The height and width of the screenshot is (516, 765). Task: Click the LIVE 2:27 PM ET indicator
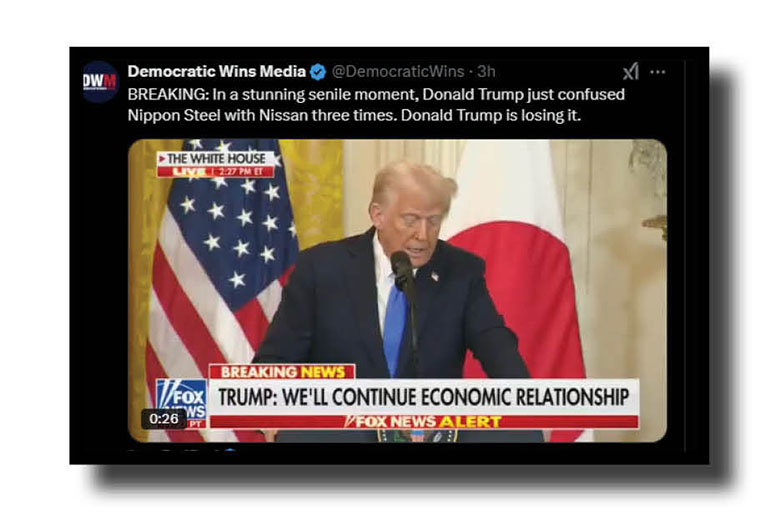point(216,172)
